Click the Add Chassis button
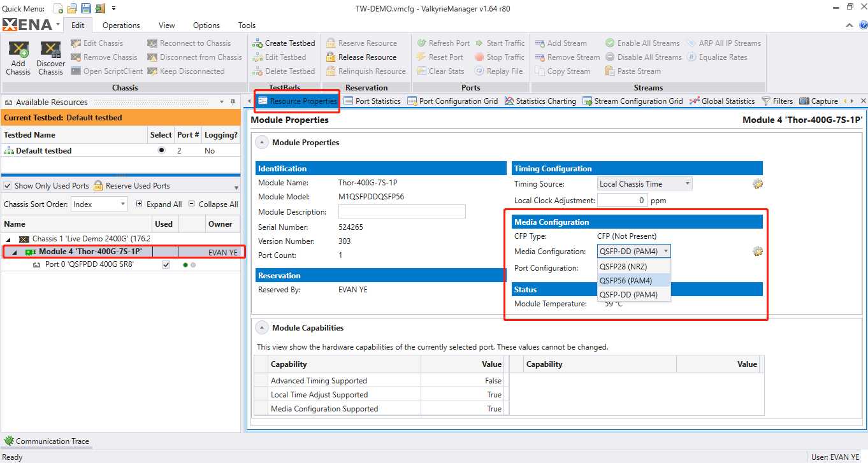The height and width of the screenshot is (463, 868). (18, 58)
